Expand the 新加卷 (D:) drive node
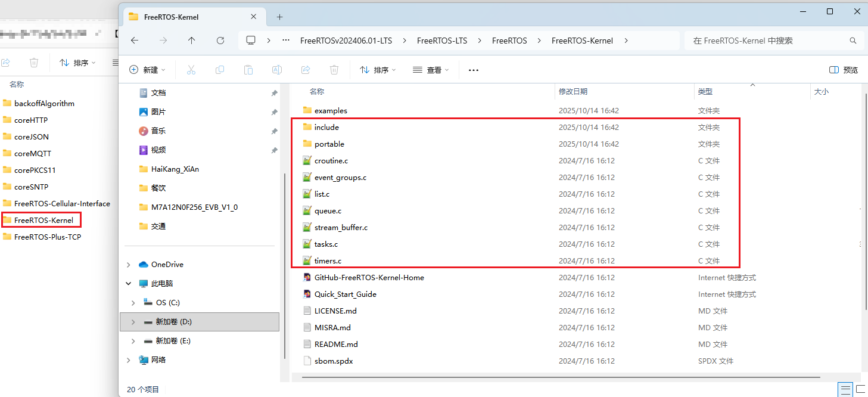 pos(133,322)
